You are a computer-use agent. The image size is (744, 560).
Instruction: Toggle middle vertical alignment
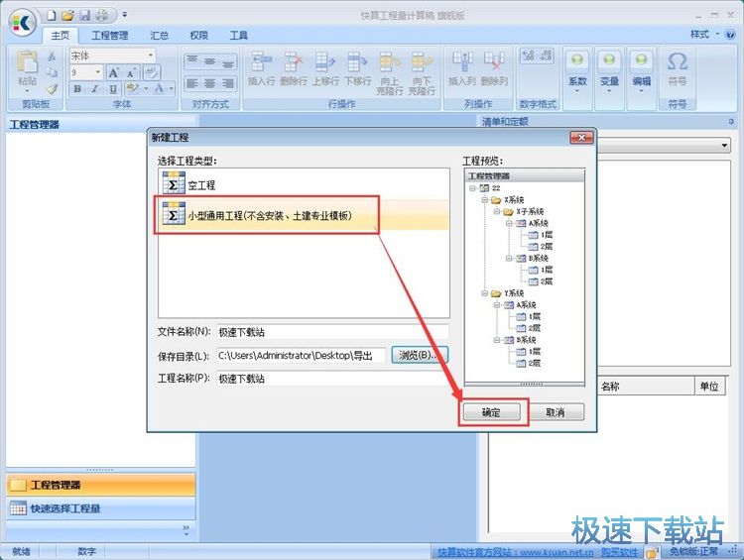[209, 60]
